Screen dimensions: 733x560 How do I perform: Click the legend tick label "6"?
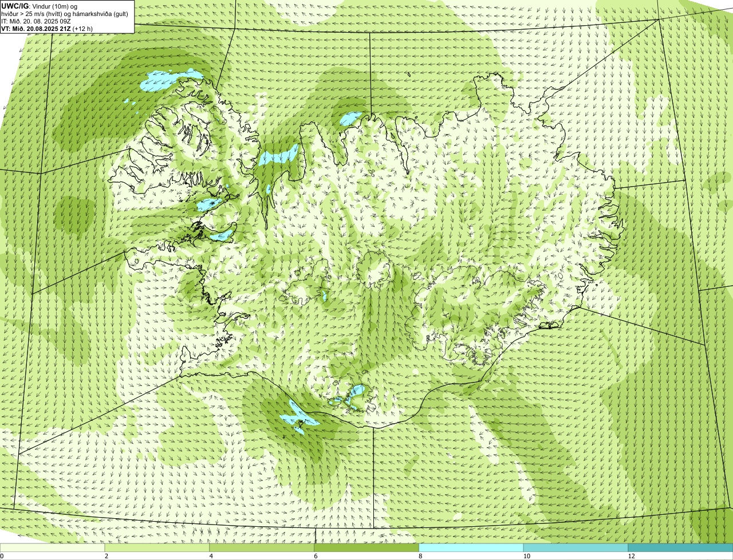pos(316,556)
